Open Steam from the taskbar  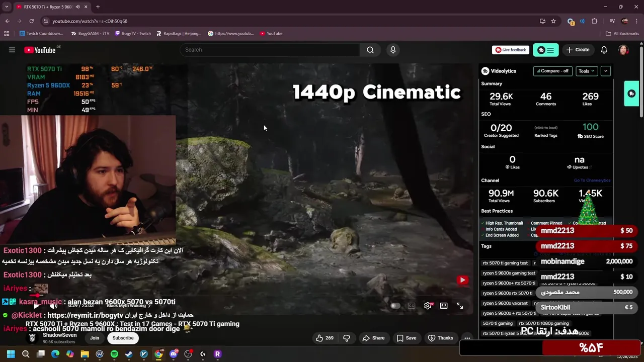(x=129, y=354)
